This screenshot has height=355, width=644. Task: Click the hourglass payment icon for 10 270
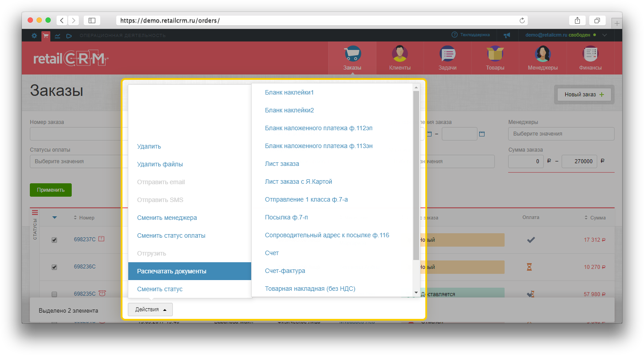530,267
